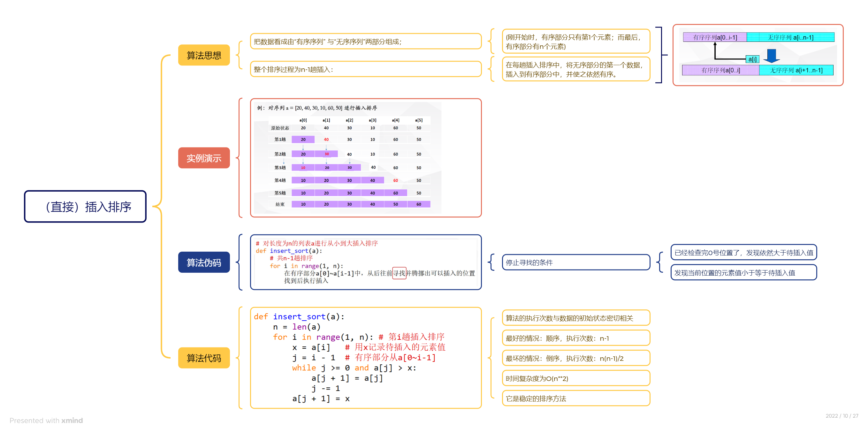Select 时间复杂度为O(n**2) topic
The width and height of the screenshot is (868, 433).
(x=575, y=378)
